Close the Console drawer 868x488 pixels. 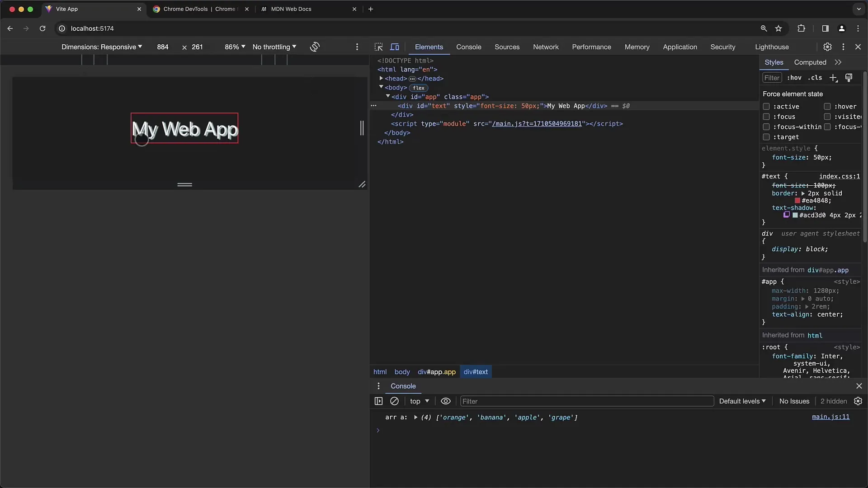[859, 386]
